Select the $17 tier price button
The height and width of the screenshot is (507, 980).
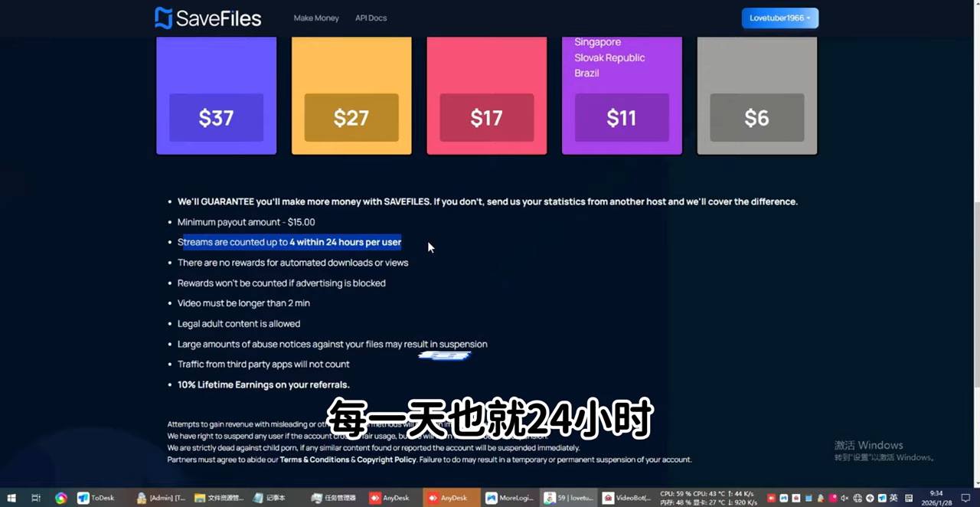(486, 117)
